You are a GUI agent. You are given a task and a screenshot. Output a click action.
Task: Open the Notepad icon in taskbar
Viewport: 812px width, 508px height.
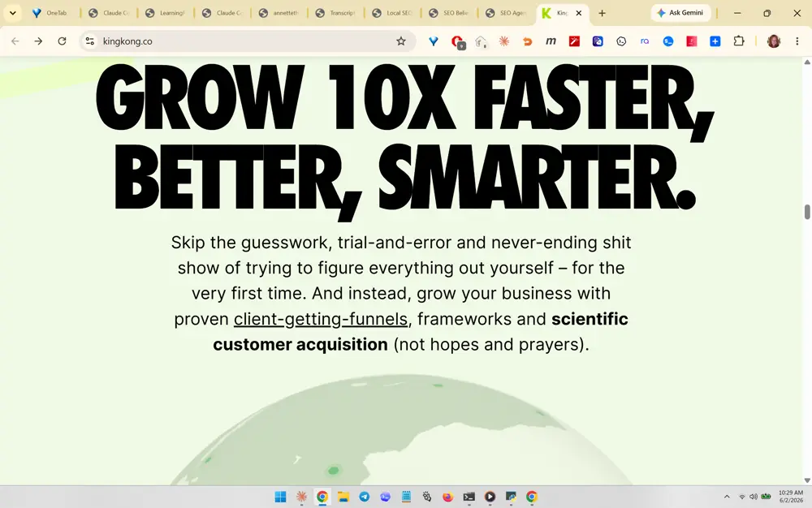pos(406,497)
